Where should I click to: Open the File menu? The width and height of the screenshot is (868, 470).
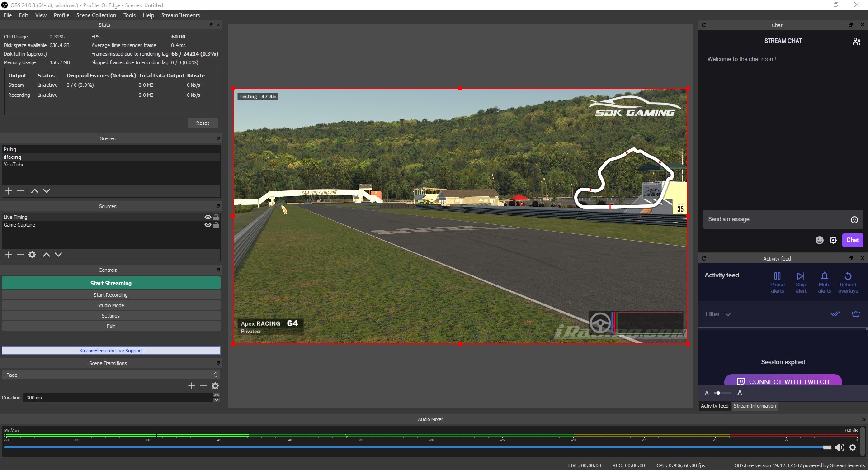click(8, 15)
